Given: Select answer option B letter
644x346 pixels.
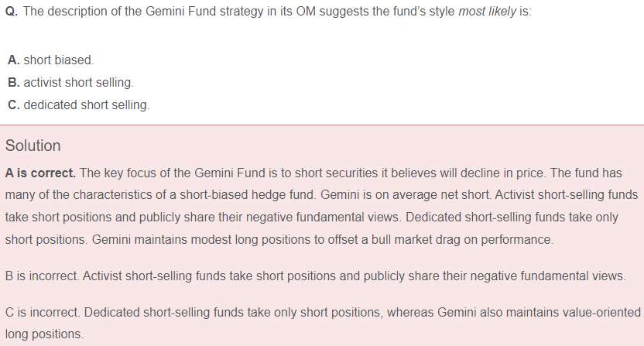Looking at the screenshot, I should [14, 83].
